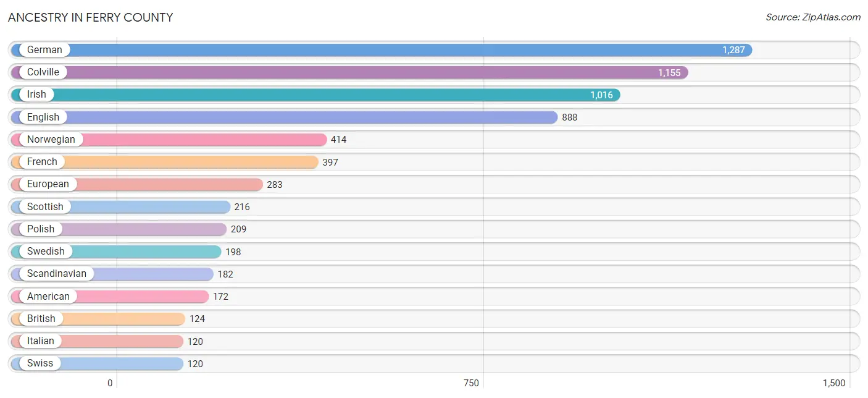
Task: Click the Scandinavian label
Action: (57, 274)
